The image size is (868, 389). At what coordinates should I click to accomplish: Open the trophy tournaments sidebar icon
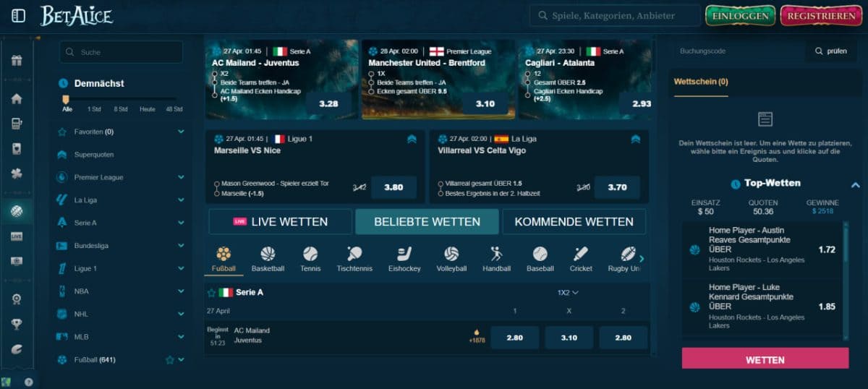point(17,324)
